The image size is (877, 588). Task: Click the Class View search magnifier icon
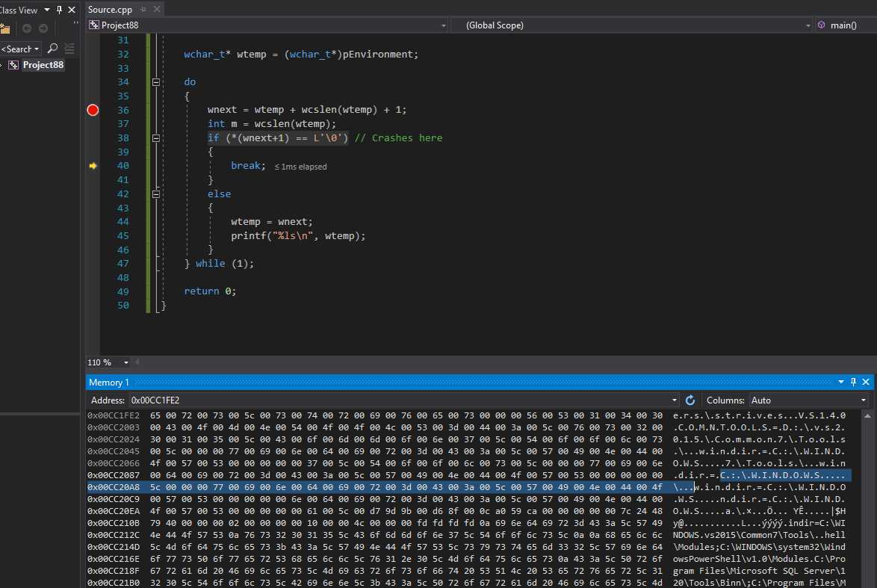click(52, 49)
